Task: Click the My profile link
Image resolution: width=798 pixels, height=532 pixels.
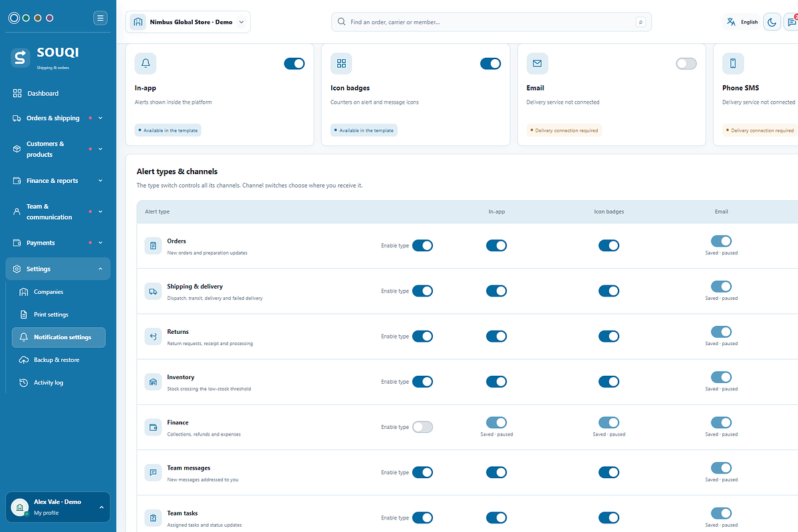Action: pyautogui.click(x=47, y=513)
